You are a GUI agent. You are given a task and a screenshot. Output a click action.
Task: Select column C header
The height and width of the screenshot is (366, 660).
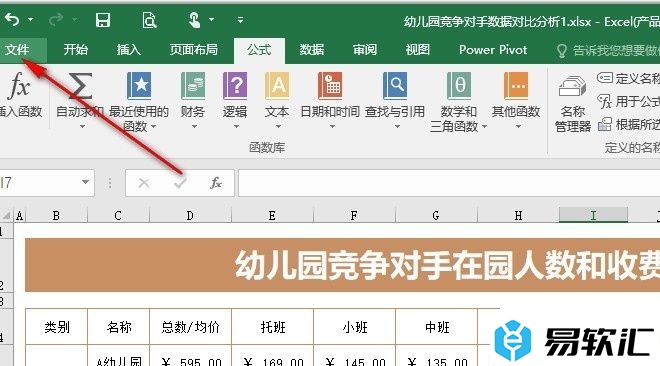(x=118, y=216)
